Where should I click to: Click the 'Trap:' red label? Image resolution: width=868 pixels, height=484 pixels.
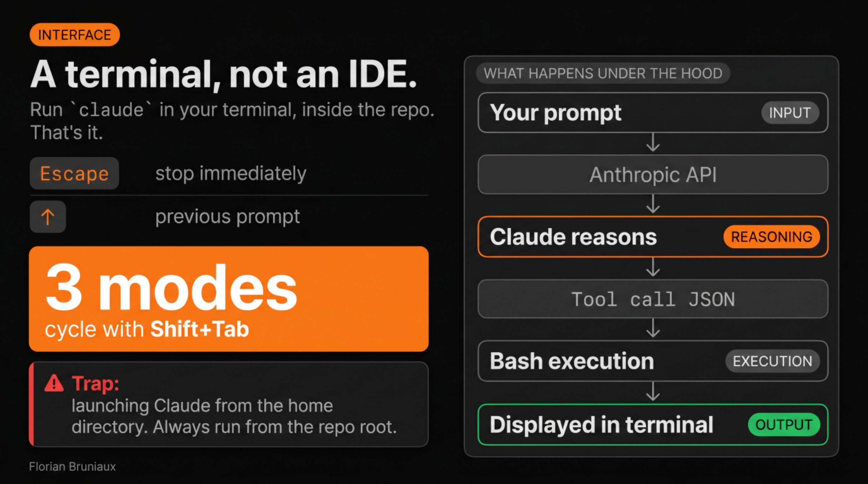pos(95,383)
